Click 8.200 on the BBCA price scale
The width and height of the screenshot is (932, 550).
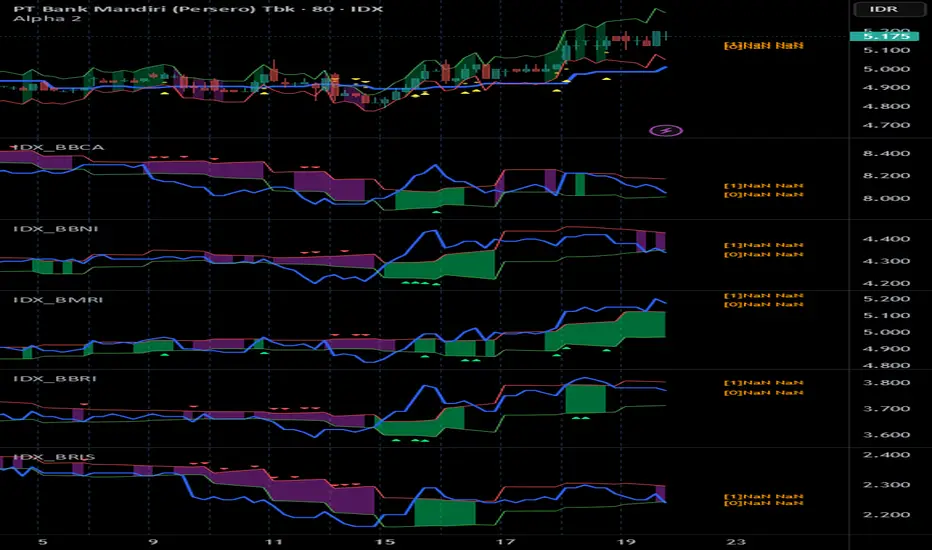tap(886, 176)
